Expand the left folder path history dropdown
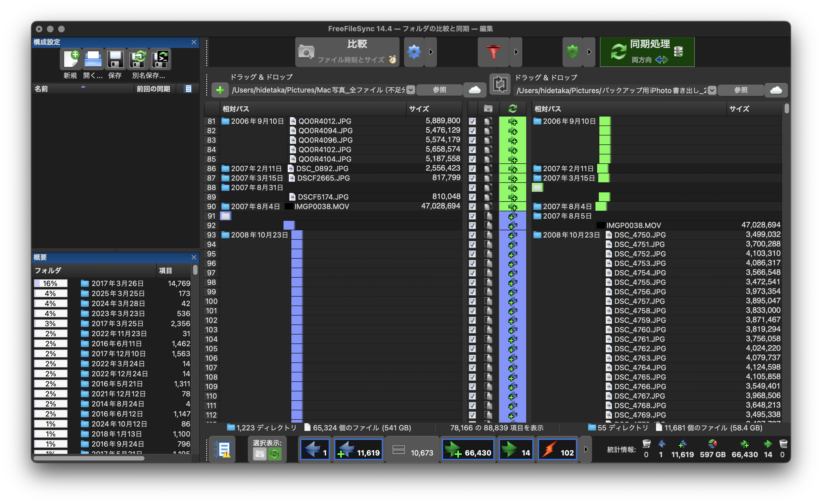 pyautogui.click(x=411, y=90)
